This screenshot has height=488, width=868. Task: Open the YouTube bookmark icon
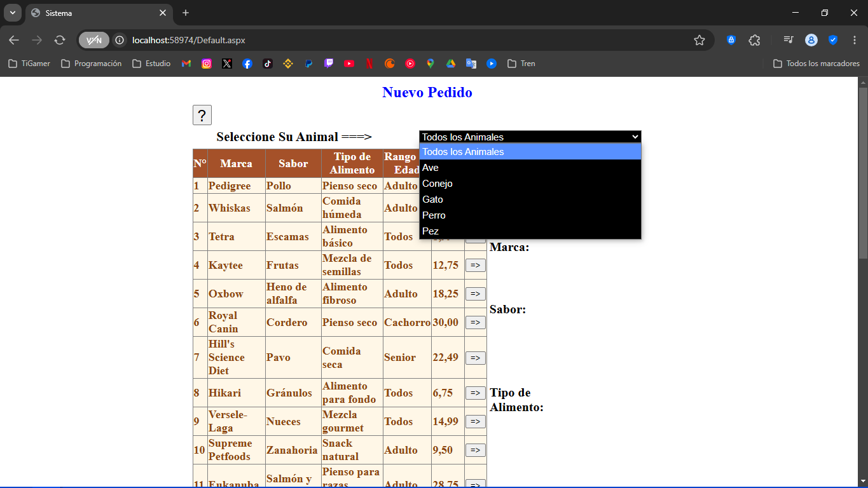tap(349, 64)
